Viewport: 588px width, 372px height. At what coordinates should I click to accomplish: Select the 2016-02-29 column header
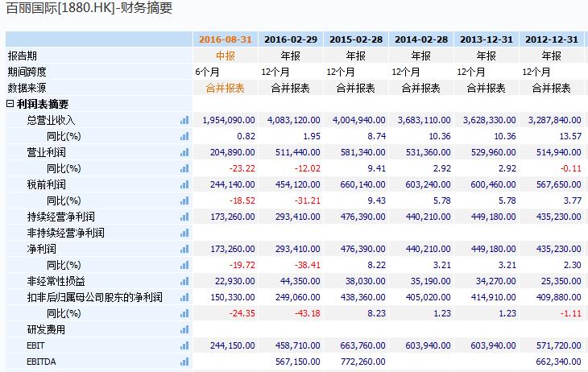click(x=291, y=39)
